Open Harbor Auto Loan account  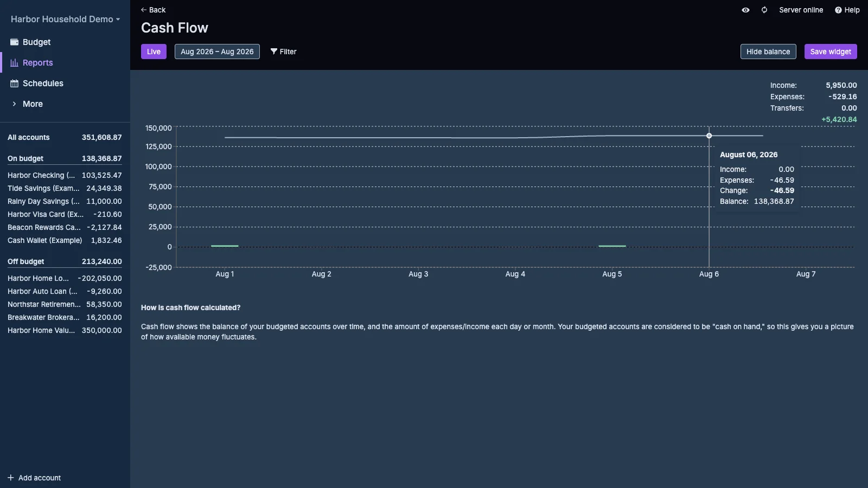65,291
